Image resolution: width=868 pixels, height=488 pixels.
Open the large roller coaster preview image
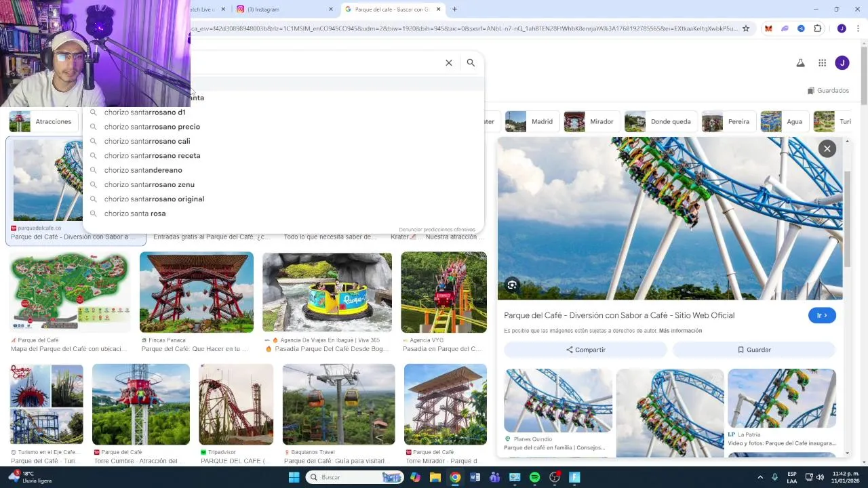point(670,218)
